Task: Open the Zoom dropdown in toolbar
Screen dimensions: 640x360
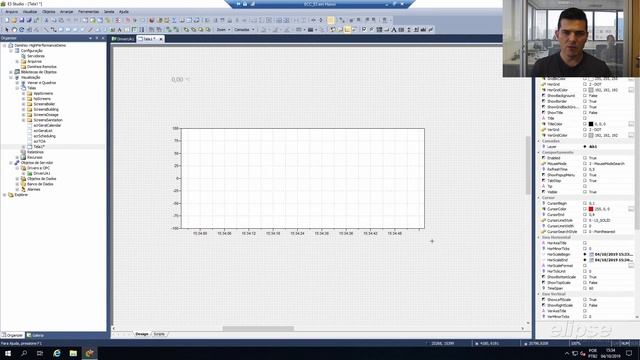Action: point(223,30)
